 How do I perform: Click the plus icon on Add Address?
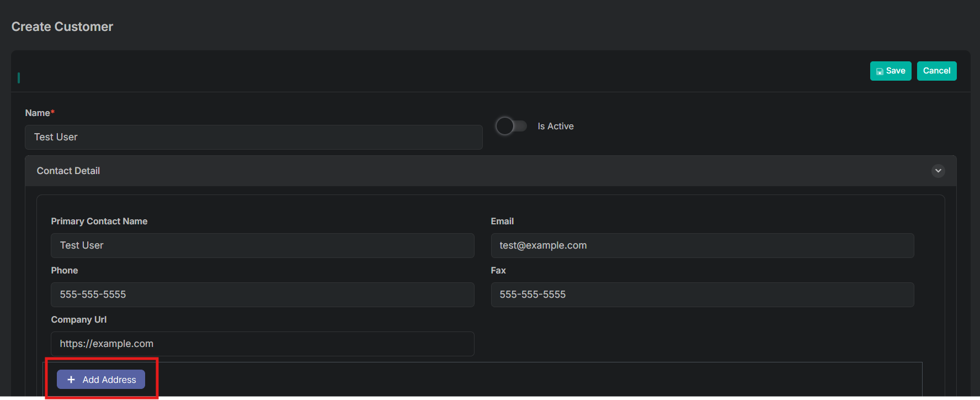(71, 380)
